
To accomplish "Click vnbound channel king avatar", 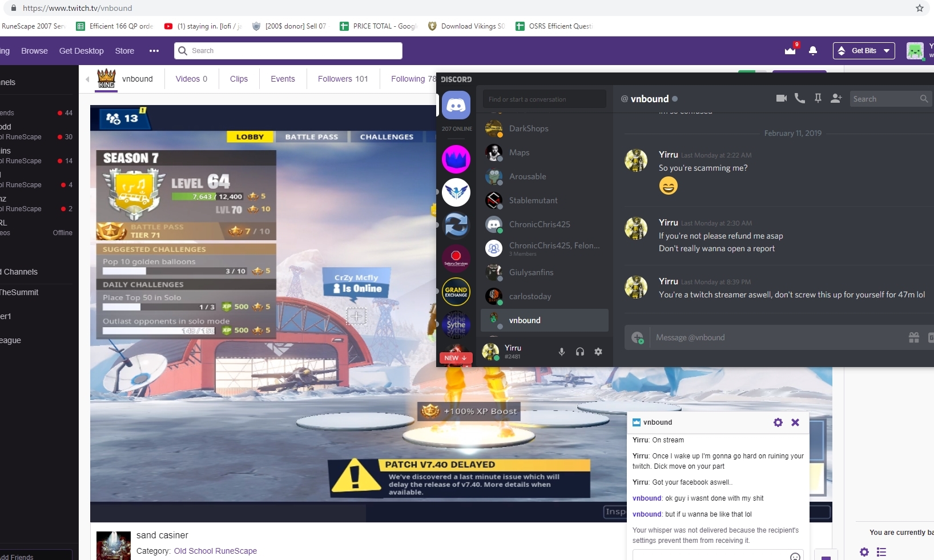I will (106, 79).
